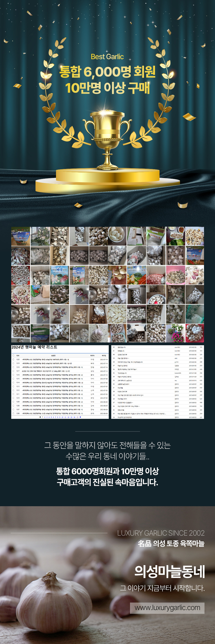Click the previous page arrow in pagination
Image resolution: width=215 pixels, height=644 pixels.
coord(40,417)
